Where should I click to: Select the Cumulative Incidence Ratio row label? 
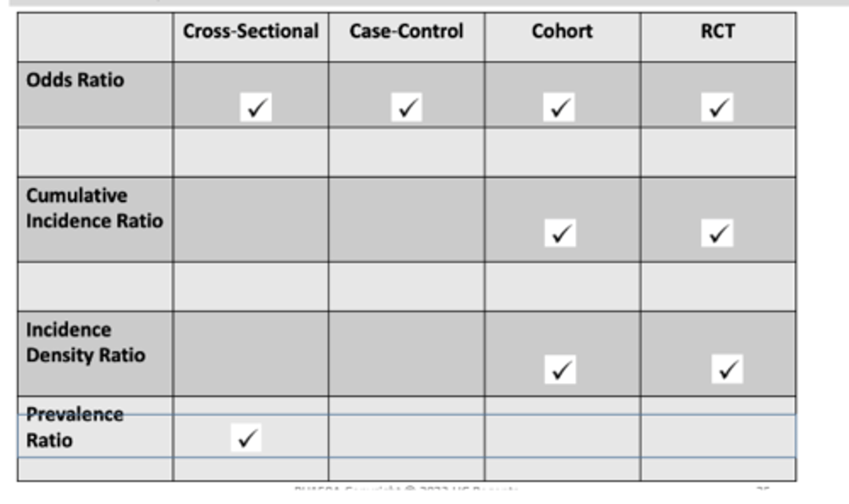(x=94, y=208)
